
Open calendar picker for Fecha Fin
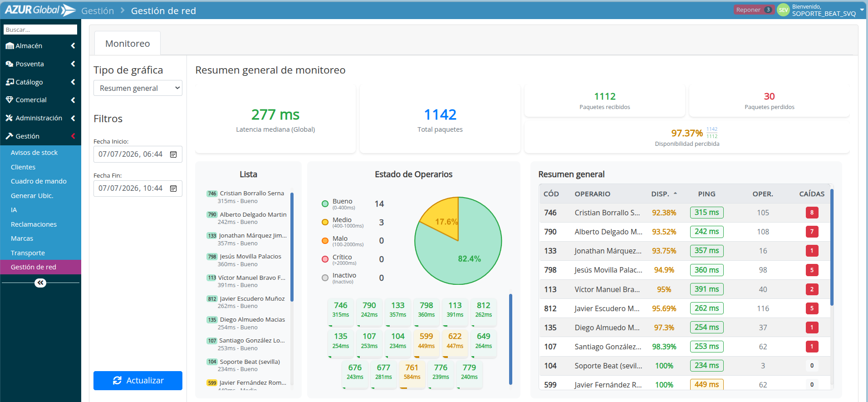(x=173, y=189)
